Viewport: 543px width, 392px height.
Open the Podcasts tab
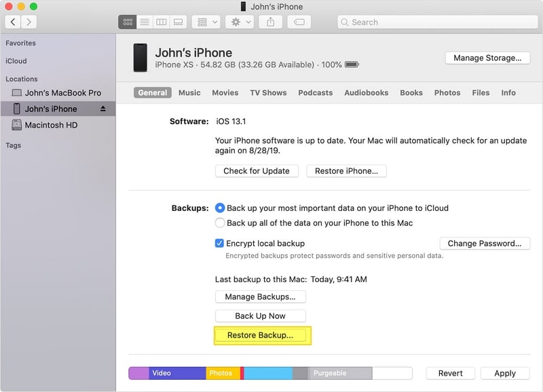point(315,93)
